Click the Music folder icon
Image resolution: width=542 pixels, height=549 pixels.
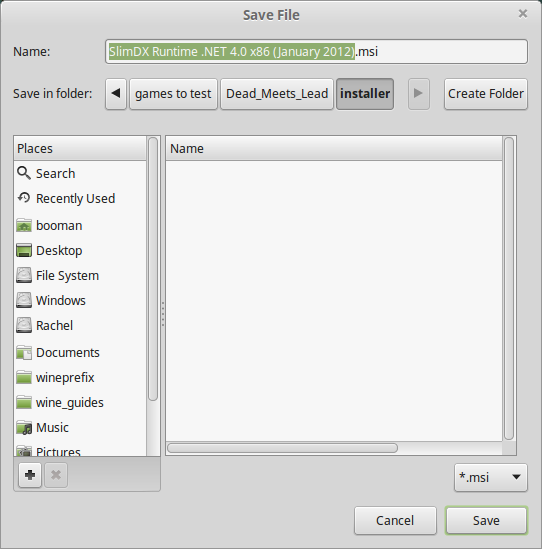[x=24, y=427]
